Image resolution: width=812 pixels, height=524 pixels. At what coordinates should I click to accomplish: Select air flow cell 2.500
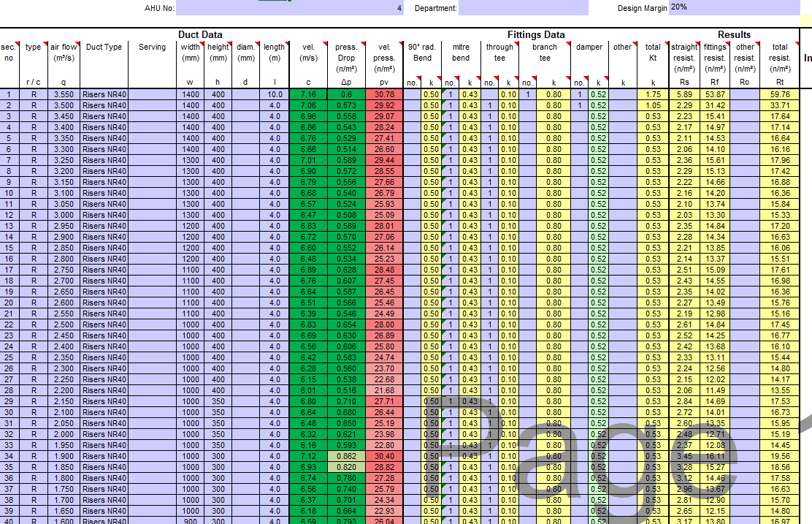click(64, 324)
